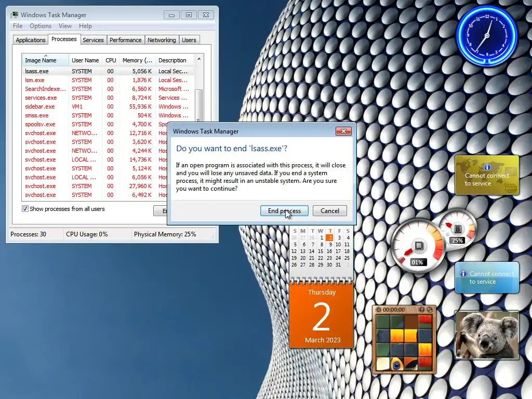Click Physical Memory: 25% status entry
This screenshot has width=532, height=399.
click(165, 234)
